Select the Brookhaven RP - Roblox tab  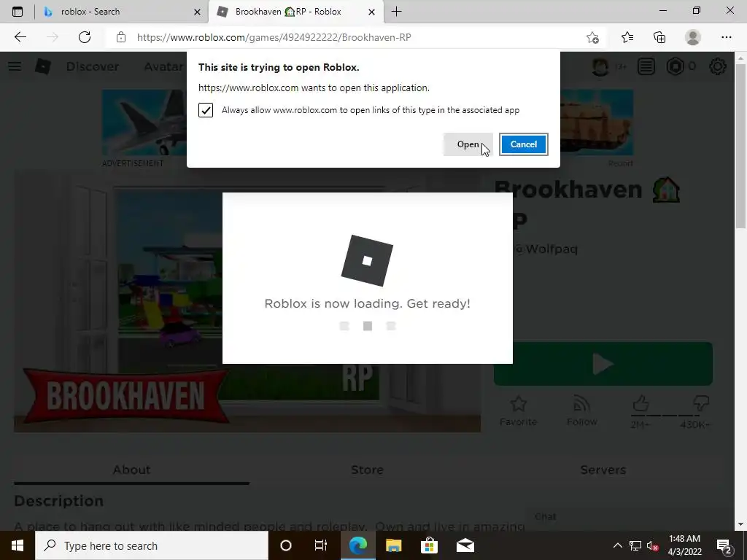(295, 12)
